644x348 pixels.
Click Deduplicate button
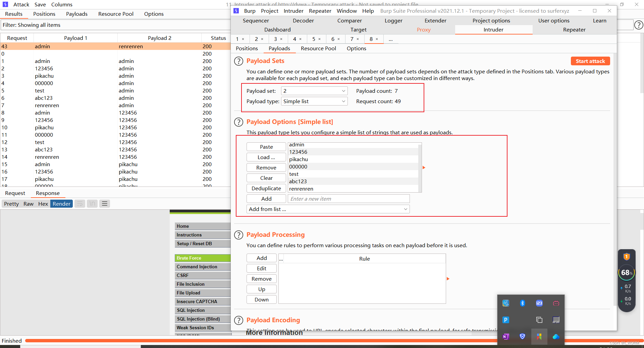click(x=266, y=188)
